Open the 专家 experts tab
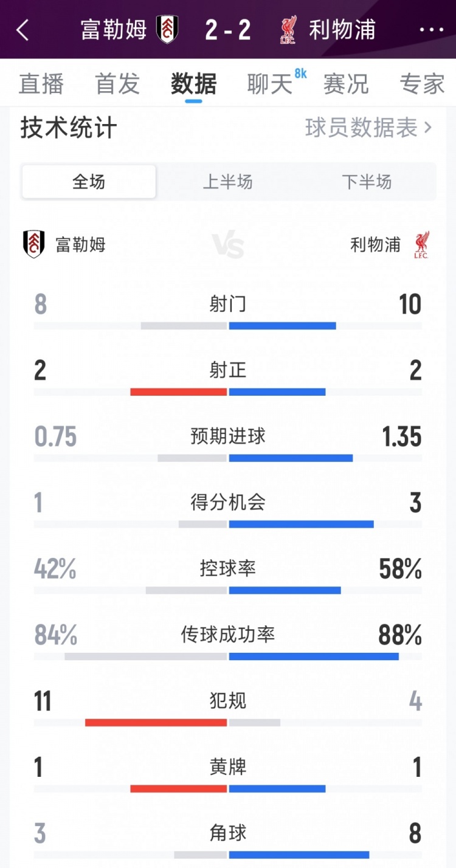456x868 pixels. coord(422,84)
